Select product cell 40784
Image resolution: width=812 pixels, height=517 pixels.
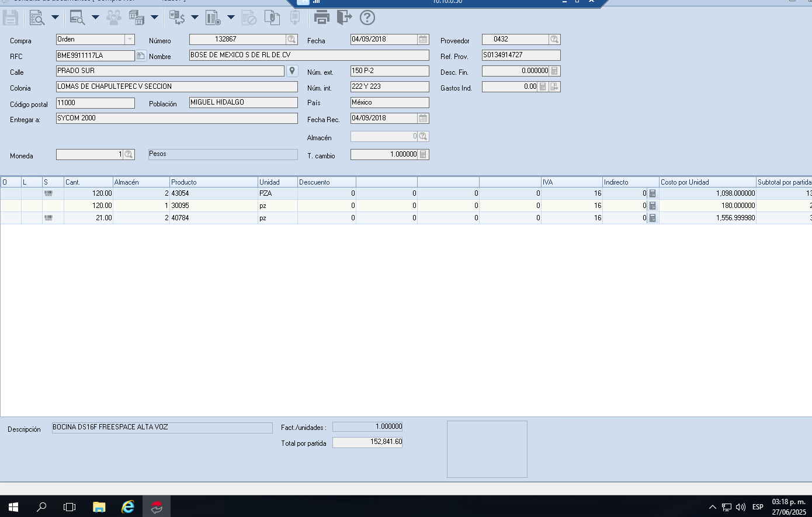point(213,218)
